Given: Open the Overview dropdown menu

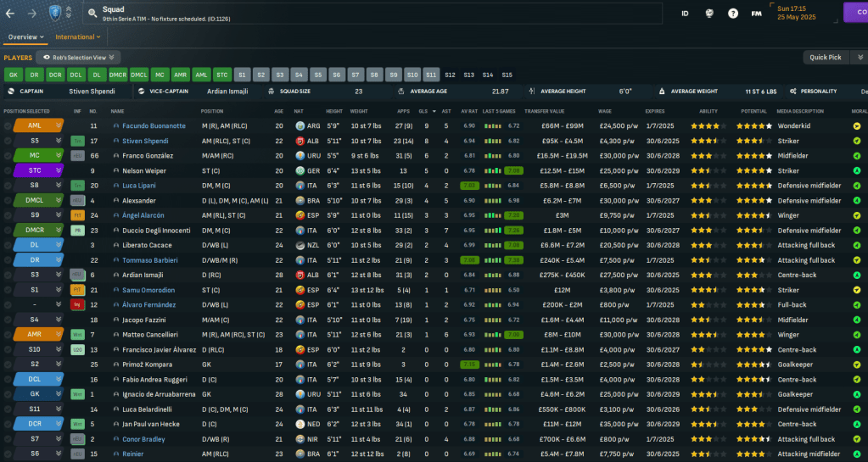Looking at the screenshot, I should click(25, 37).
